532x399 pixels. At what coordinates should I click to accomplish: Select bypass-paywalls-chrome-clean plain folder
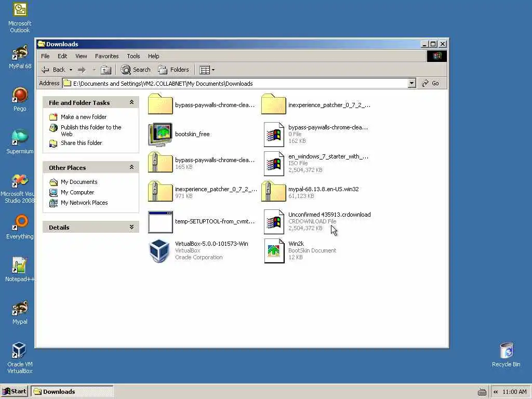click(x=201, y=104)
